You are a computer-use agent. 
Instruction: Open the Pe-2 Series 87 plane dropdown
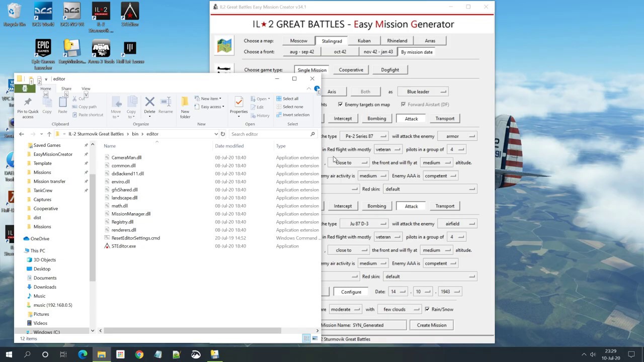(x=364, y=136)
